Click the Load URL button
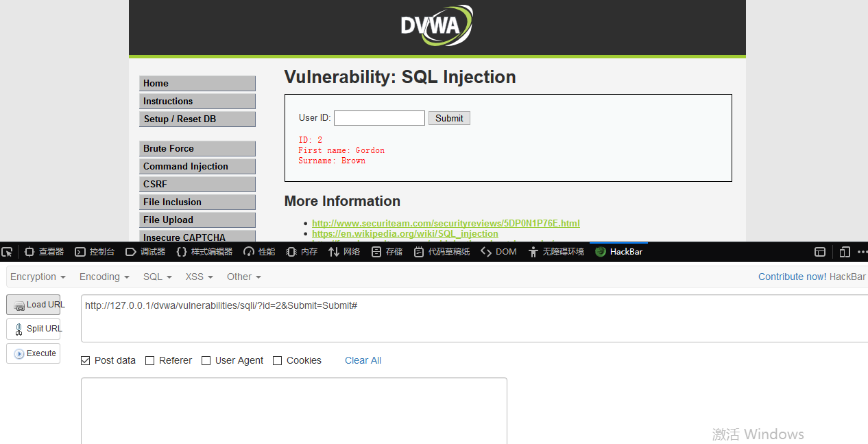 [34, 305]
